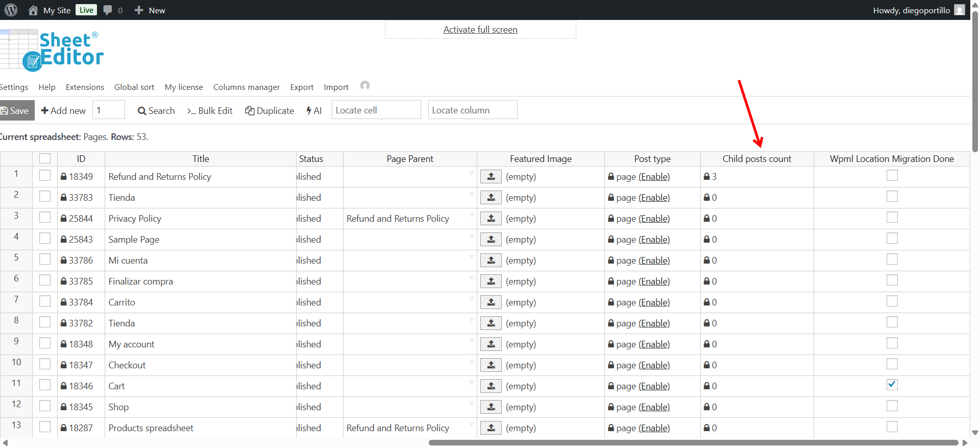Upload featured image for Cart row

(491, 386)
